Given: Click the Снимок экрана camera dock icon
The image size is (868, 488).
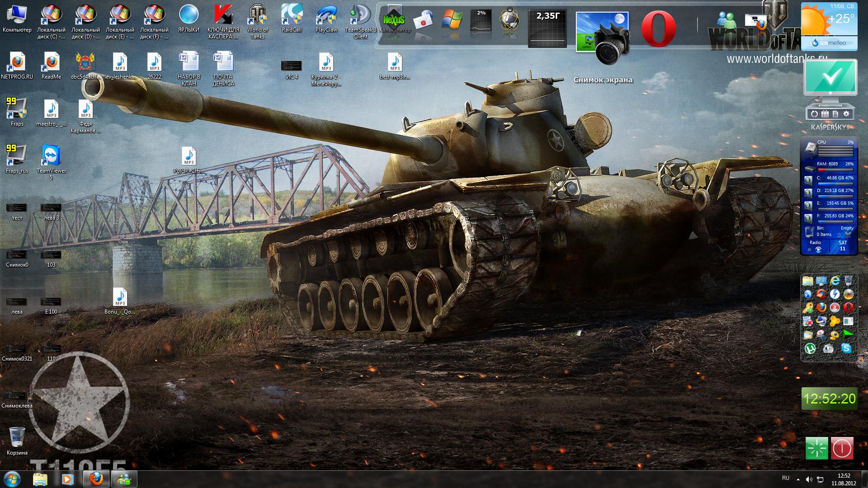Looking at the screenshot, I should [603, 38].
